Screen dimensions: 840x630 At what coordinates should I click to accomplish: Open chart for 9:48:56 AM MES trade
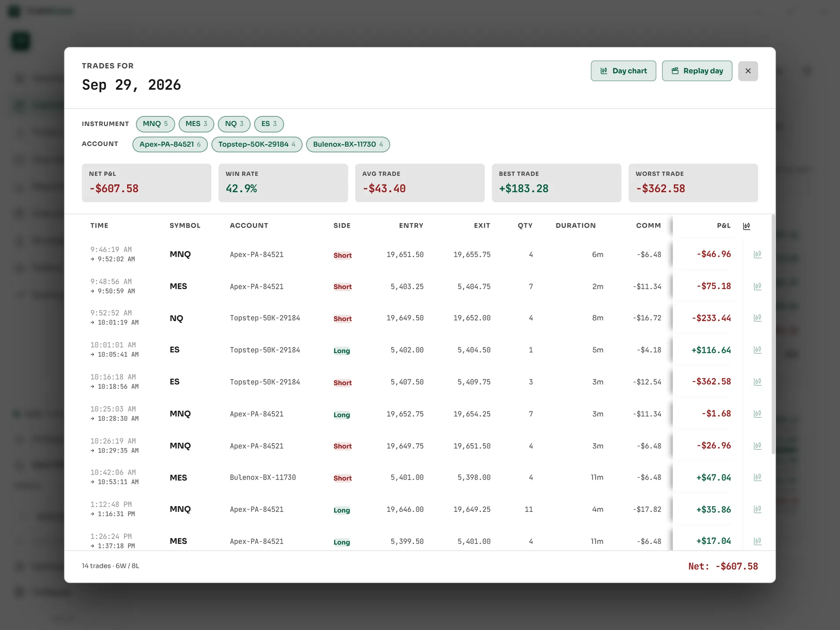click(x=757, y=287)
